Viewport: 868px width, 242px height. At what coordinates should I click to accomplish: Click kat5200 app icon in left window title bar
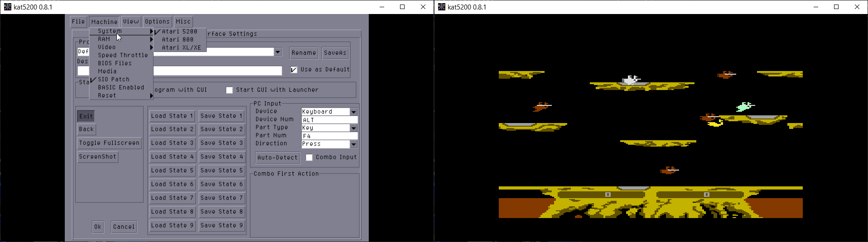(7, 7)
